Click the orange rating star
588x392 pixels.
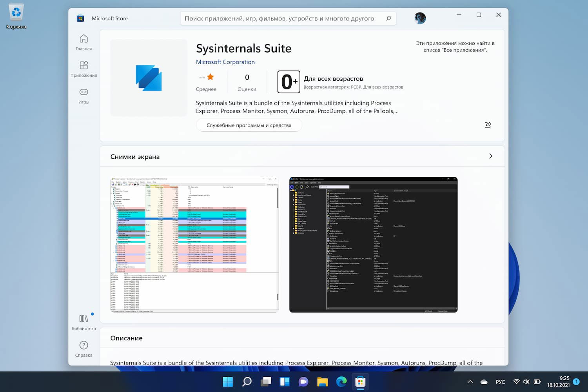pos(211,77)
